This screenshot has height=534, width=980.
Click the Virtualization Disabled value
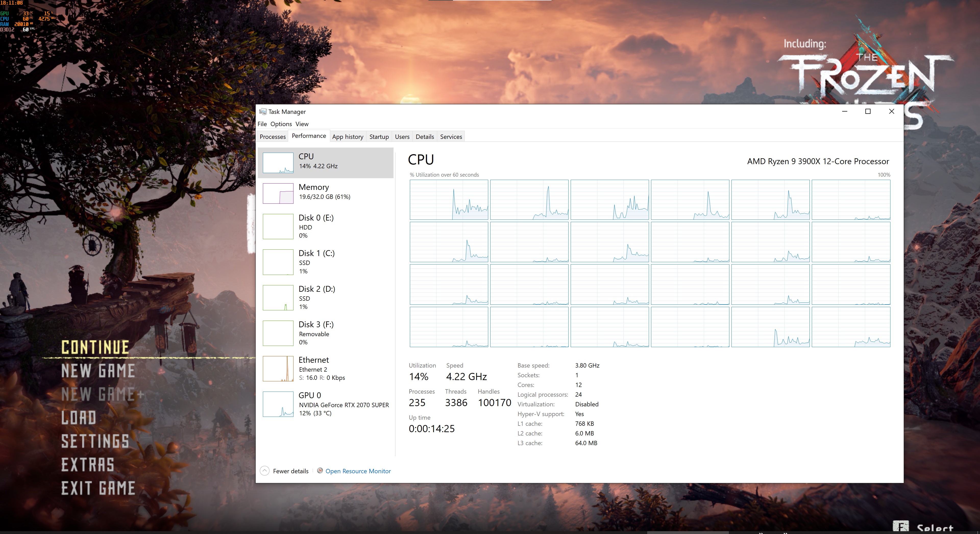pos(587,404)
